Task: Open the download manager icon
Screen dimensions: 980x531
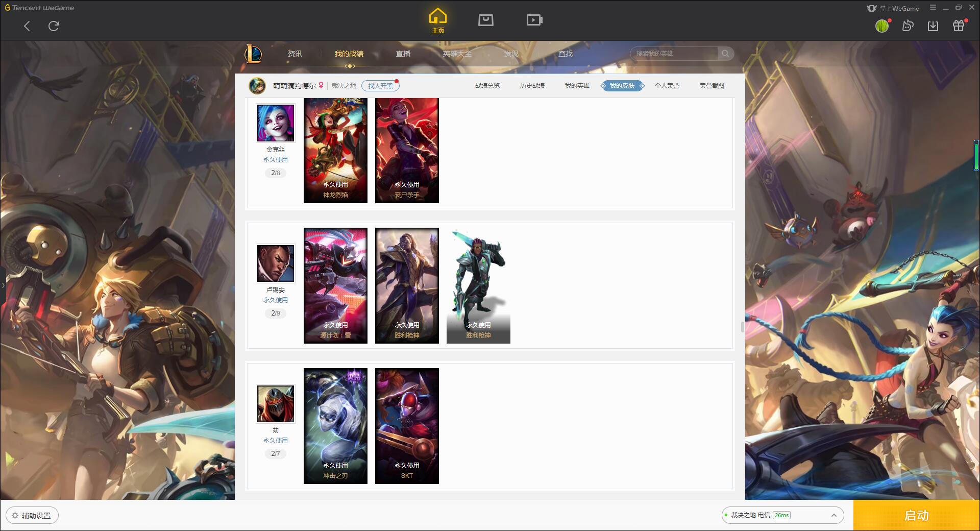Action: coord(933,26)
